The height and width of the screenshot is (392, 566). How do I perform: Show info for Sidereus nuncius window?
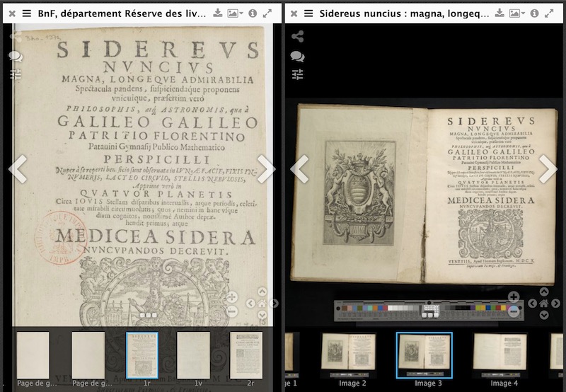tap(535, 13)
